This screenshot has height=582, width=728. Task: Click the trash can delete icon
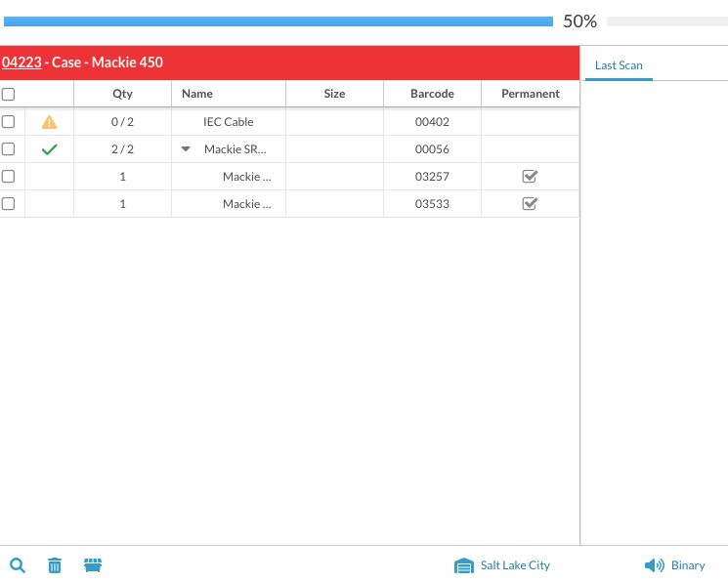(55, 565)
